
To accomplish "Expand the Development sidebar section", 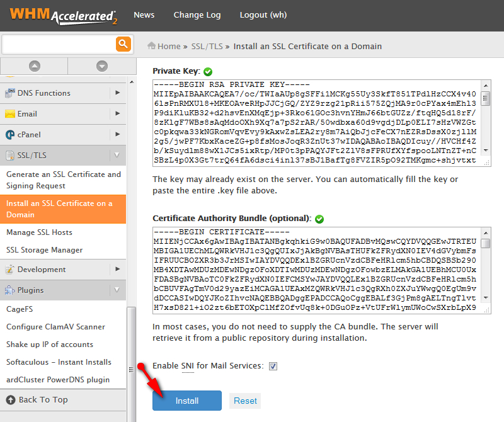I will tap(117, 270).
